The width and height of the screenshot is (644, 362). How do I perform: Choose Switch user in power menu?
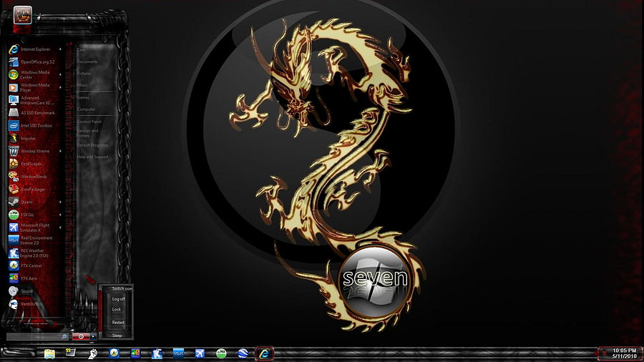(x=121, y=288)
